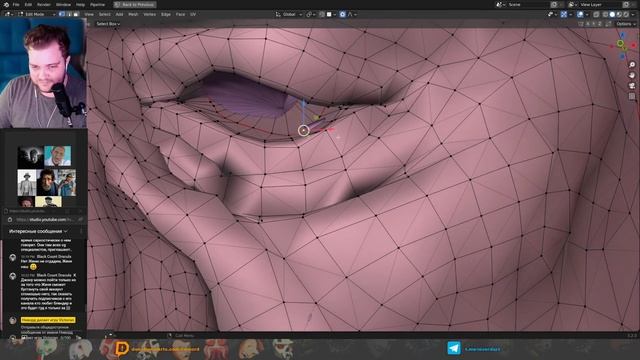
Task: Open the Pipeline menu
Action: coord(98,4)
